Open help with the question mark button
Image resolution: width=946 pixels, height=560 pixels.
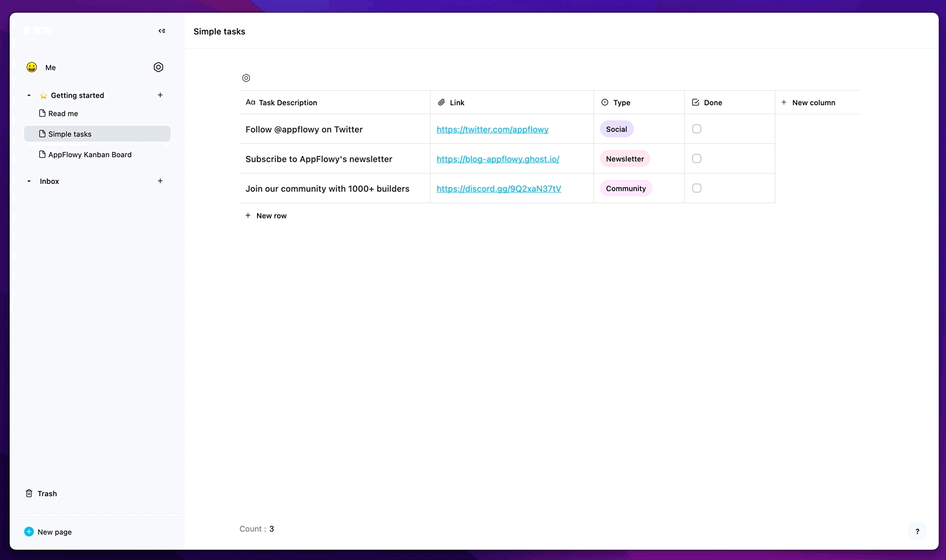(x=917, y=531)
